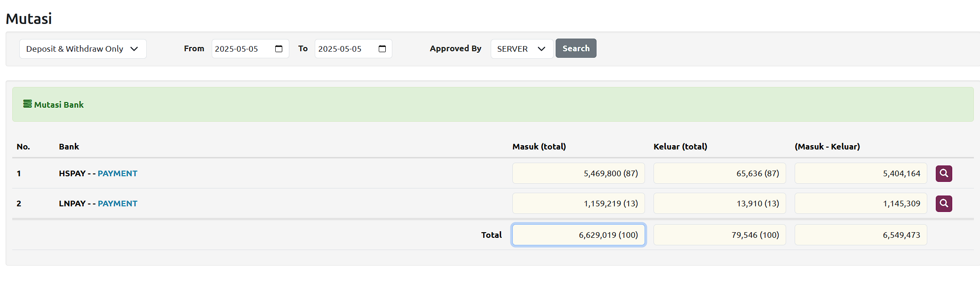Focus the To date field
Screen dimensions: 980x282
coord(343,49)
